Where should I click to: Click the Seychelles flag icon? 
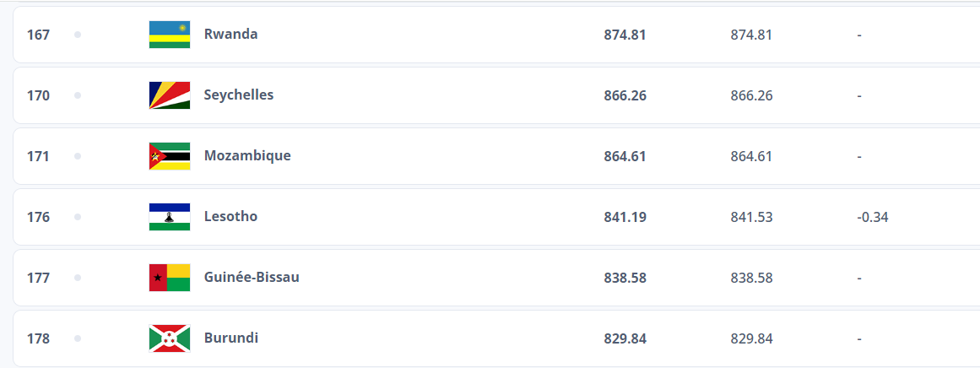click(x=170, y=95)
